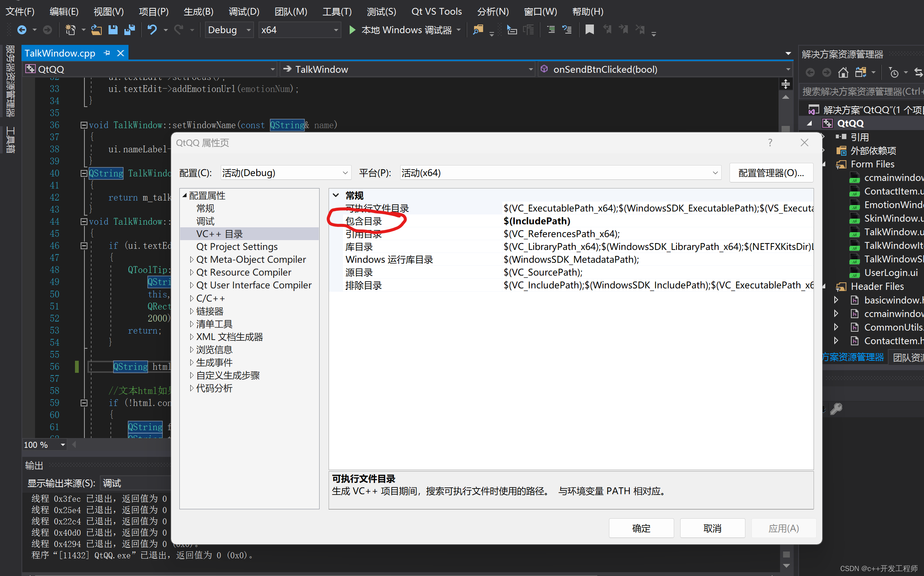Click the 确定 button
The height and width of the screenshot is (576, 924).
pos(641,529)
